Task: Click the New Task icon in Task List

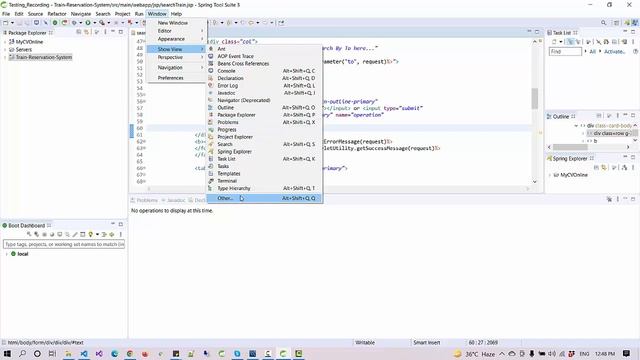Action: 554,42
